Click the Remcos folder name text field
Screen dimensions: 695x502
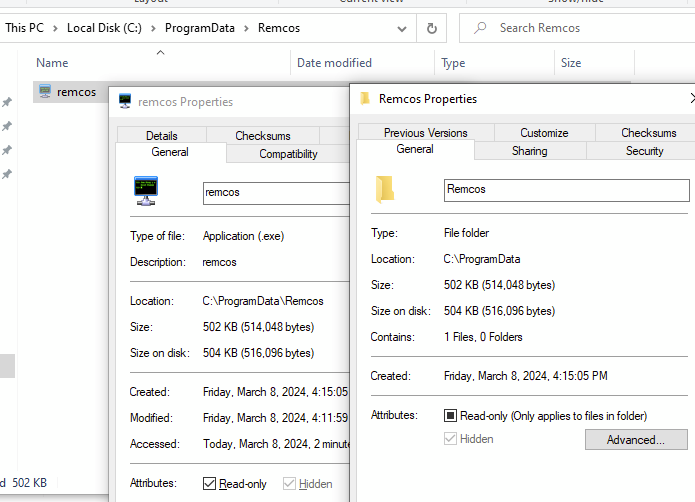[566, 189]
